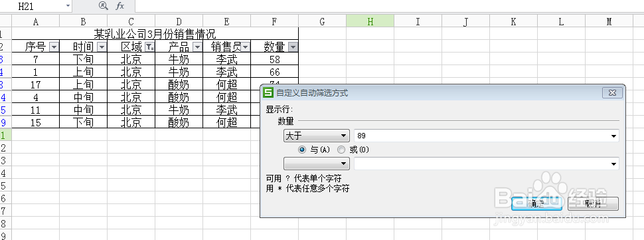Screen dimensions: 644x240
Task: Open the 序号 column filter arrow
Action: [x=54, y=47]
